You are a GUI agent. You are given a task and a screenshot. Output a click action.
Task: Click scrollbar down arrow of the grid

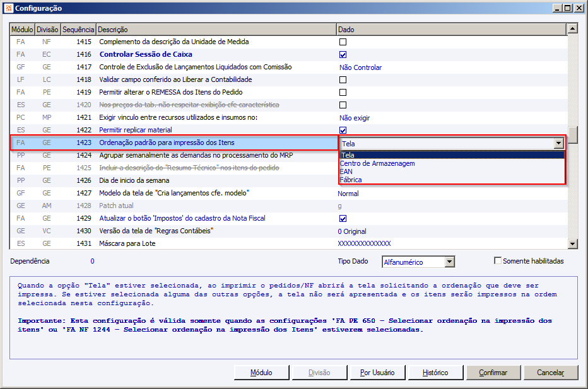[x=572, y=243]
